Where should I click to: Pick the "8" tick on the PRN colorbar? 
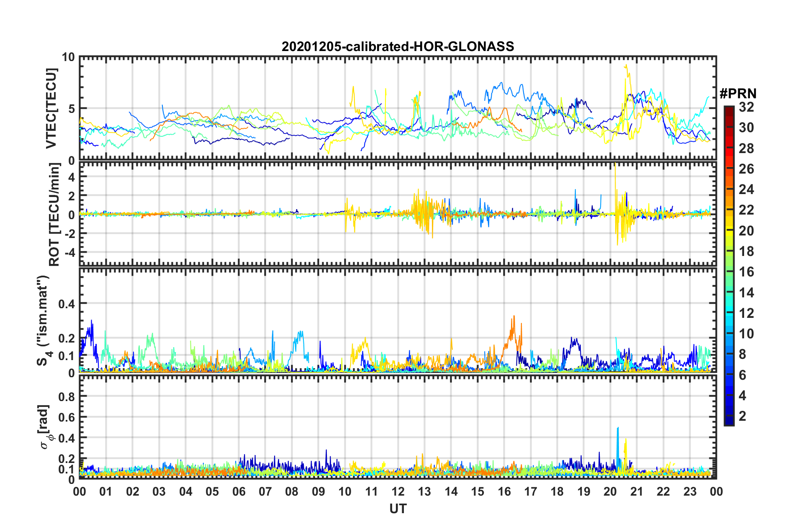click(x=742, y=354)
